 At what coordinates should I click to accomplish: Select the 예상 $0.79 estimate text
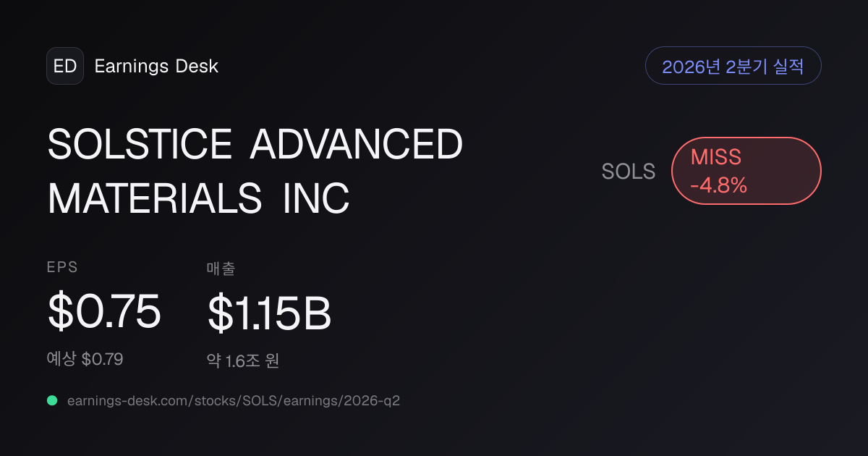[85, 358]
